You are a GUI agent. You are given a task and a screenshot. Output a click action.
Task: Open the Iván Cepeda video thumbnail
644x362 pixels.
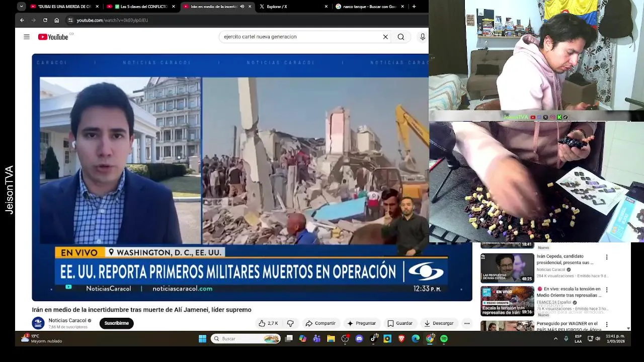click(x=507, y=268)
